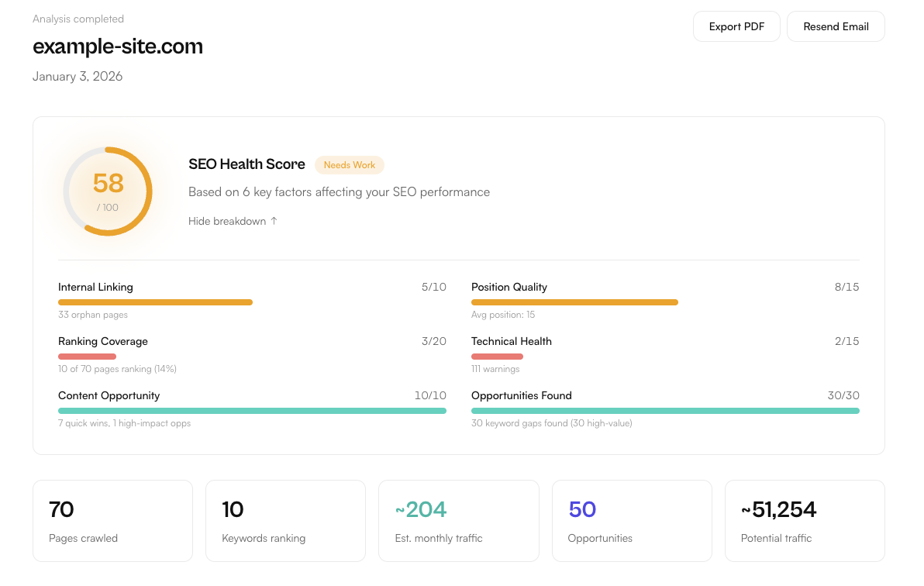
Task: Click the Potential traffic card showing 51,254
Action: [805, 520]
